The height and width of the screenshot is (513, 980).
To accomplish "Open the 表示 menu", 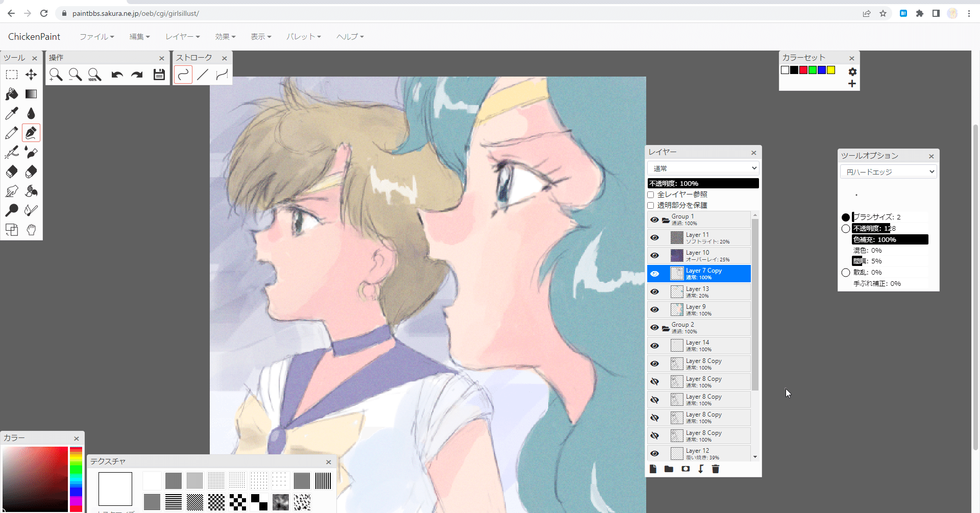I will (261, 37).
